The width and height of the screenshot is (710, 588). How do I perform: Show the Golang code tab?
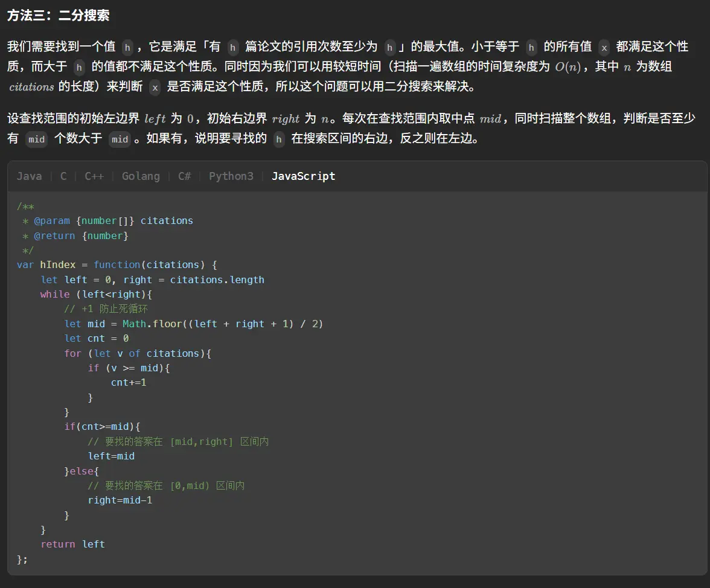[x=141, y=176]
